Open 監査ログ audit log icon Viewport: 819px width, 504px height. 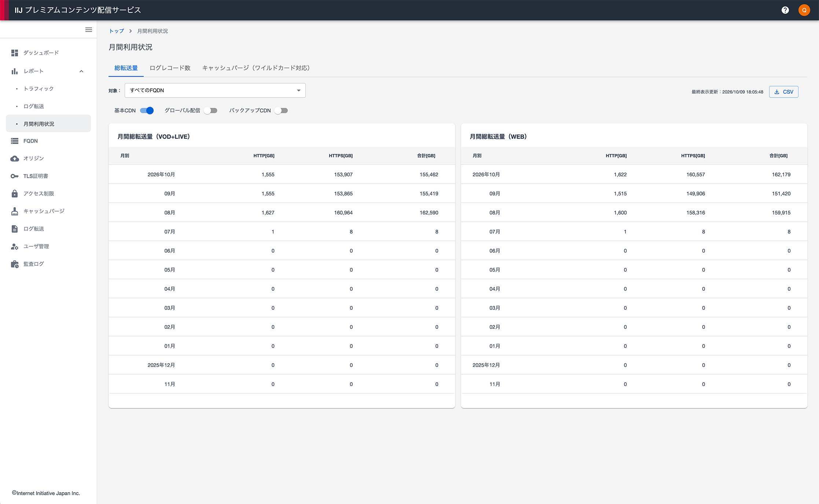tap(15, 264)
